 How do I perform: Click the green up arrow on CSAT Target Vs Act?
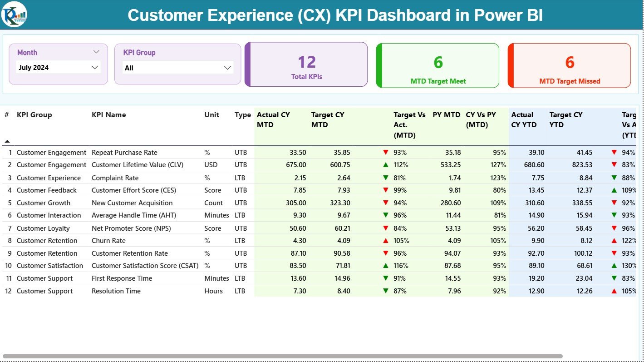(x=386, y=266)
